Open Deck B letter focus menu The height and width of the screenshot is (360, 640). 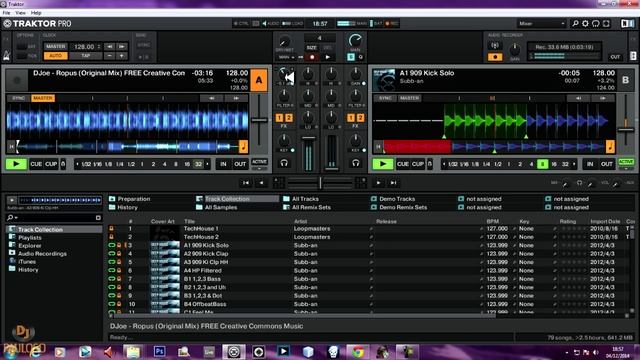[626, 80]
